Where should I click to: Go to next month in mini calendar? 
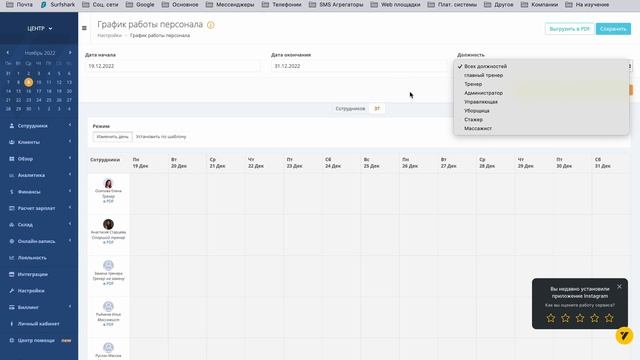pos(70,53)
